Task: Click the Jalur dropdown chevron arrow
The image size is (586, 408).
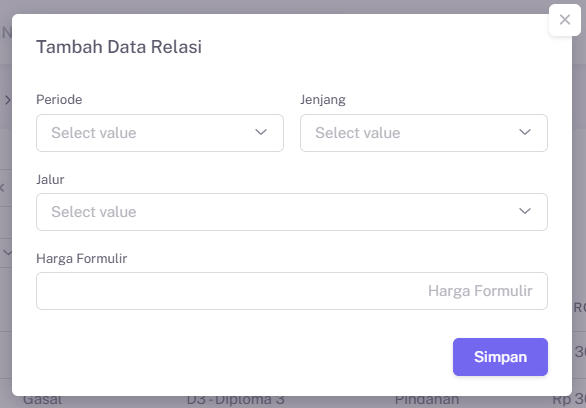Action: coord(525,211)
